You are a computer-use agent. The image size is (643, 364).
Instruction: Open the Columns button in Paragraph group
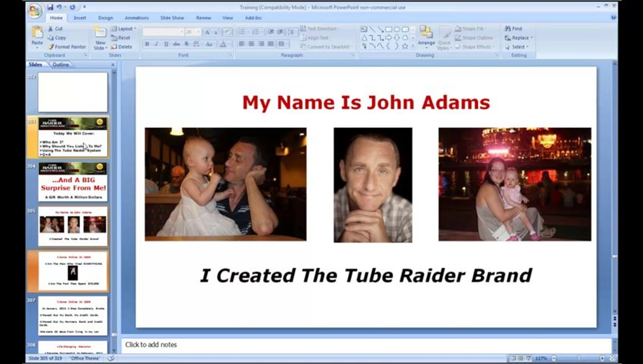click(x=282, y=44)
